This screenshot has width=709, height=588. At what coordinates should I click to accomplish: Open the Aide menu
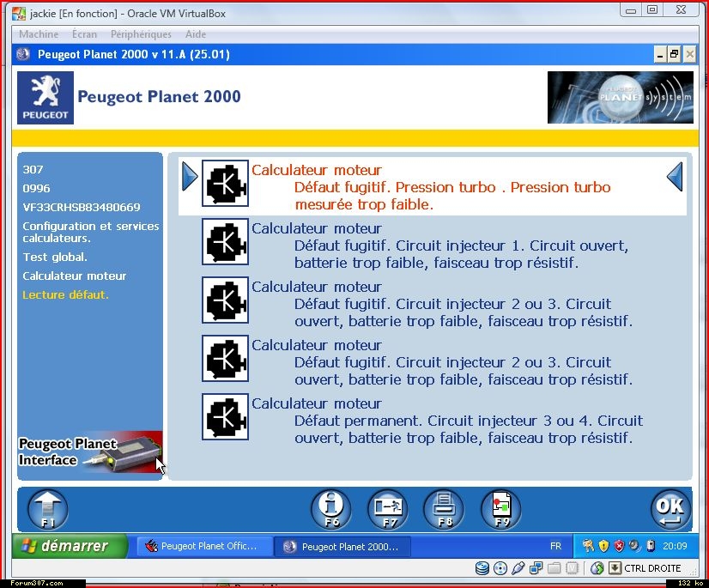195,34
